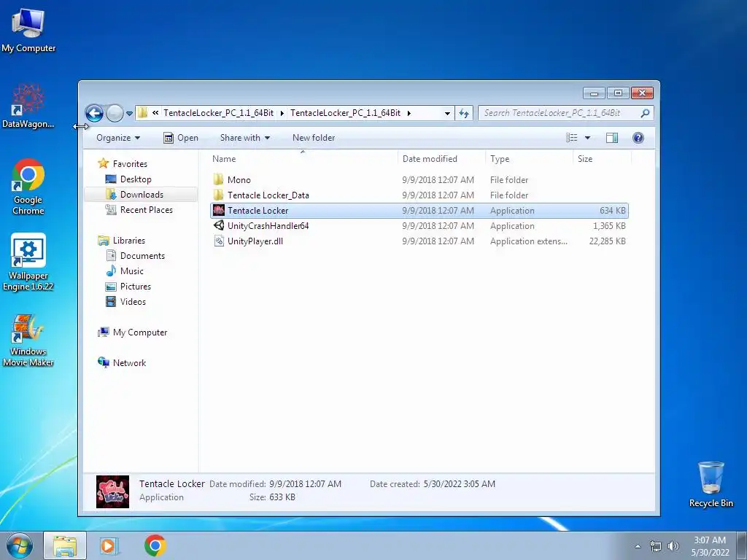Open the view options dropdown arrow
The image size is (747, 560).
[x=587, y=138]
